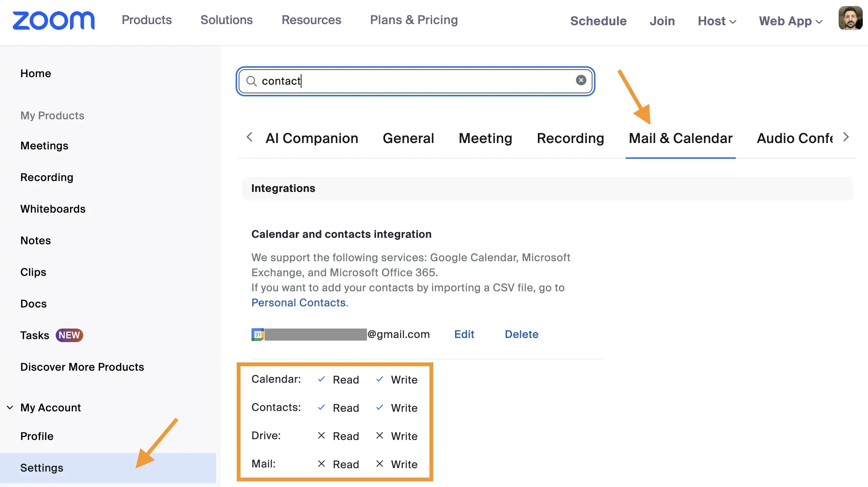
Task: Open Tasks in the sidebar
Action: tap(35, 335)
